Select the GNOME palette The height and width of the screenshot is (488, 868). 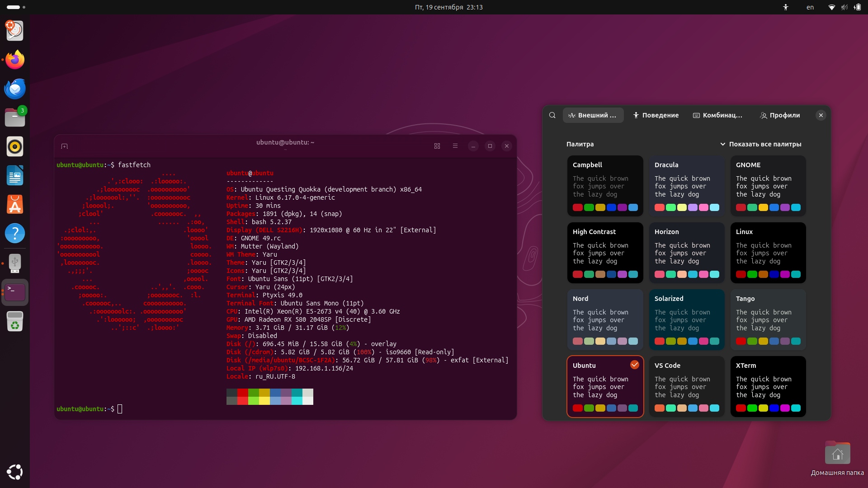[768, 186]
